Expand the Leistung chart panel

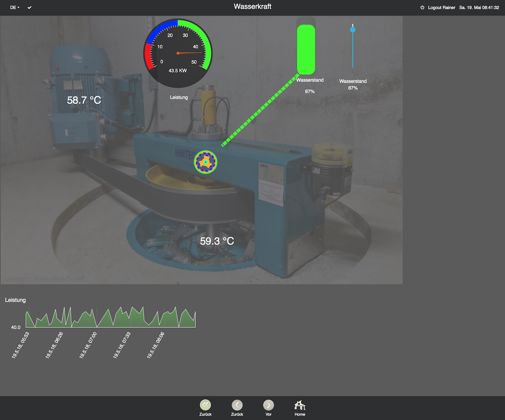click(15, 300)
